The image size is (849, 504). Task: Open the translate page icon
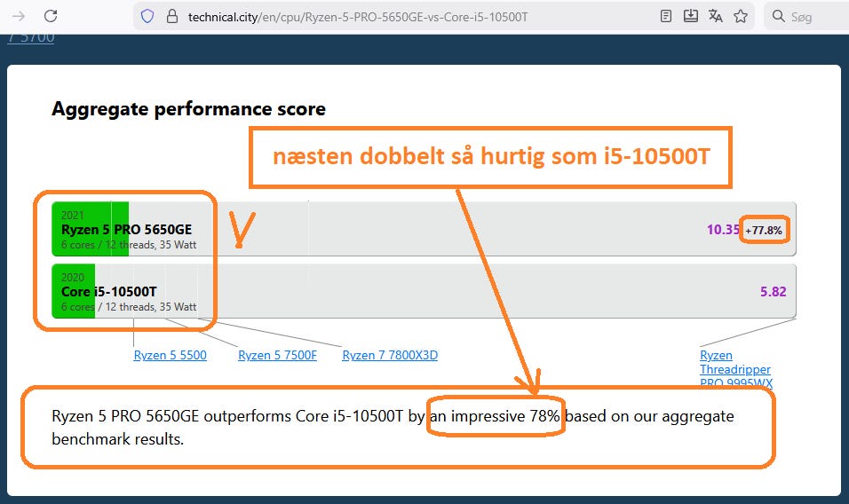[x=715, y=16]
